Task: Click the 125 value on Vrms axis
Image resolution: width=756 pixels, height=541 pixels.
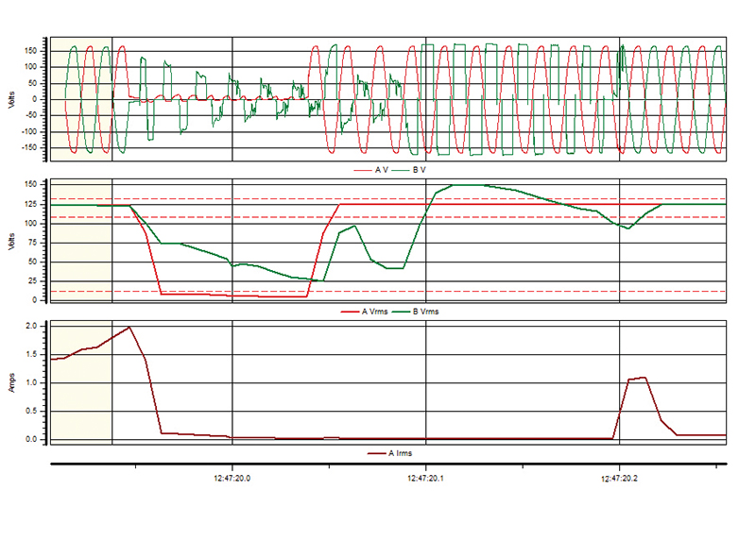Action: [x=31, y=205]
